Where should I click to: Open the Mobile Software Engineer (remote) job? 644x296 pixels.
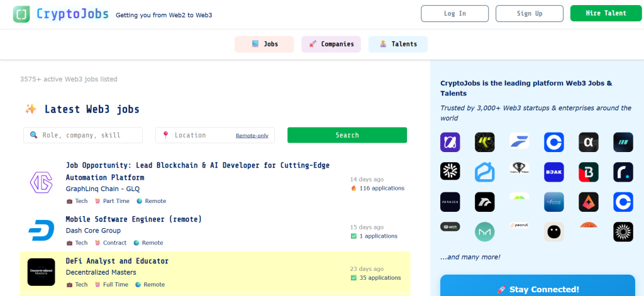[x=134, y=219]
